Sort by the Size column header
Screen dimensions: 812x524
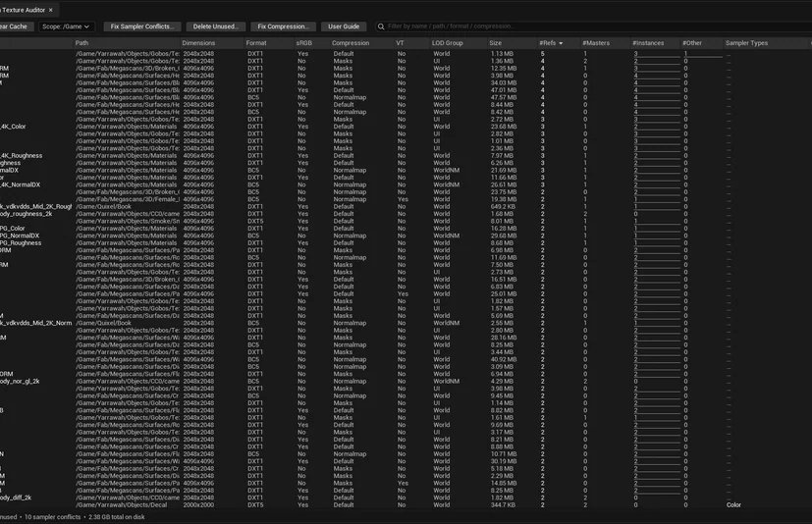click(496, 43)
